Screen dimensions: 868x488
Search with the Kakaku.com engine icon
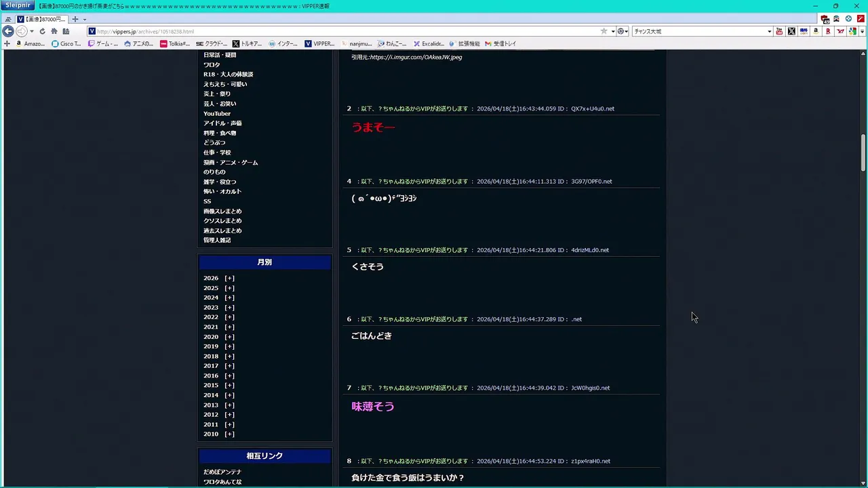(x=804, y=31)
